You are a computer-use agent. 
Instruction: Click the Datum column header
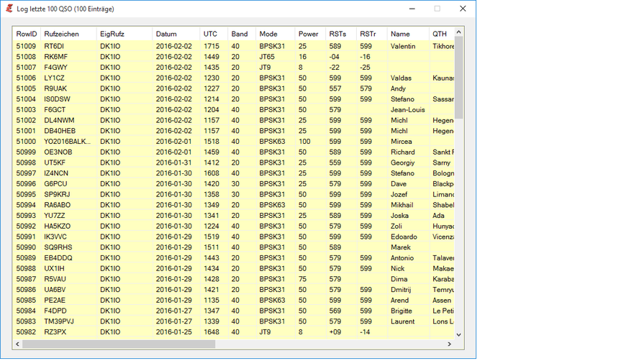(166, 34)
